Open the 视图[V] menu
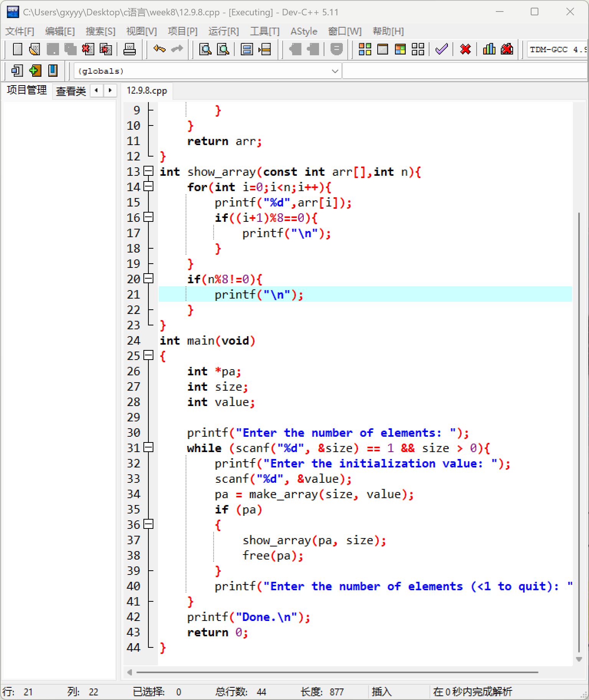The width and height of the screenshot is (589, 700). point(141,31)
